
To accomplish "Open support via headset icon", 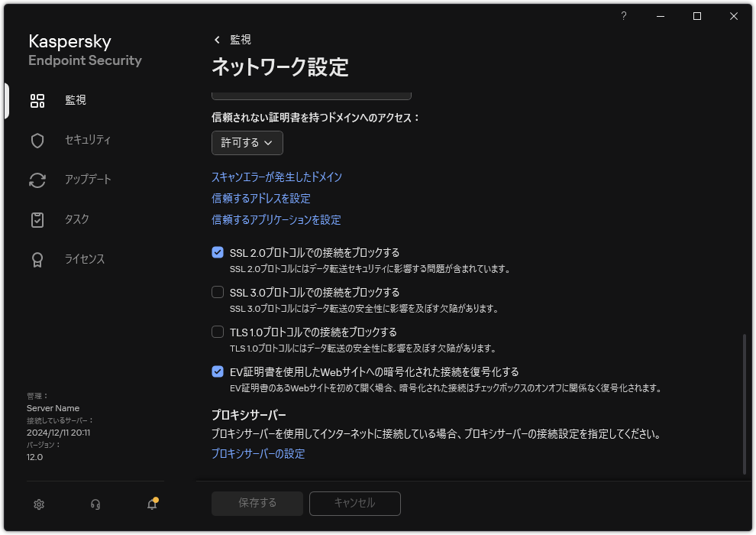I will (95, 504).
